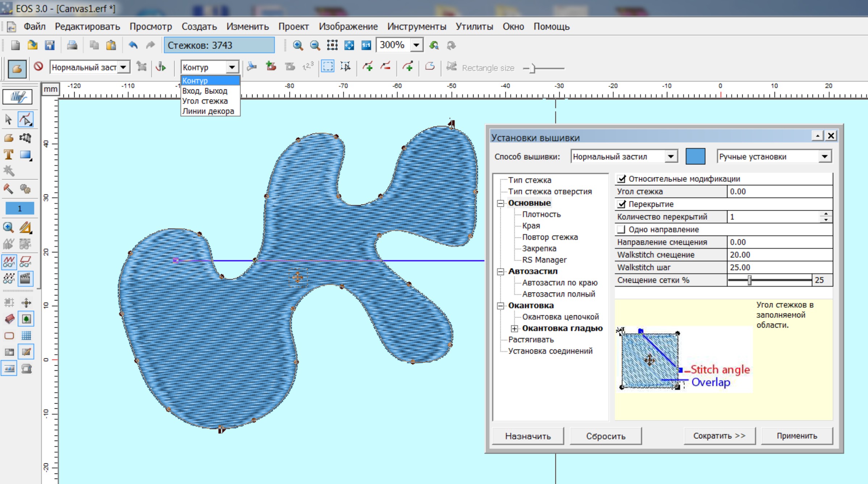Click the Paste clipboard icon
The height and width of the screenshot is (484, 868).
111,45
